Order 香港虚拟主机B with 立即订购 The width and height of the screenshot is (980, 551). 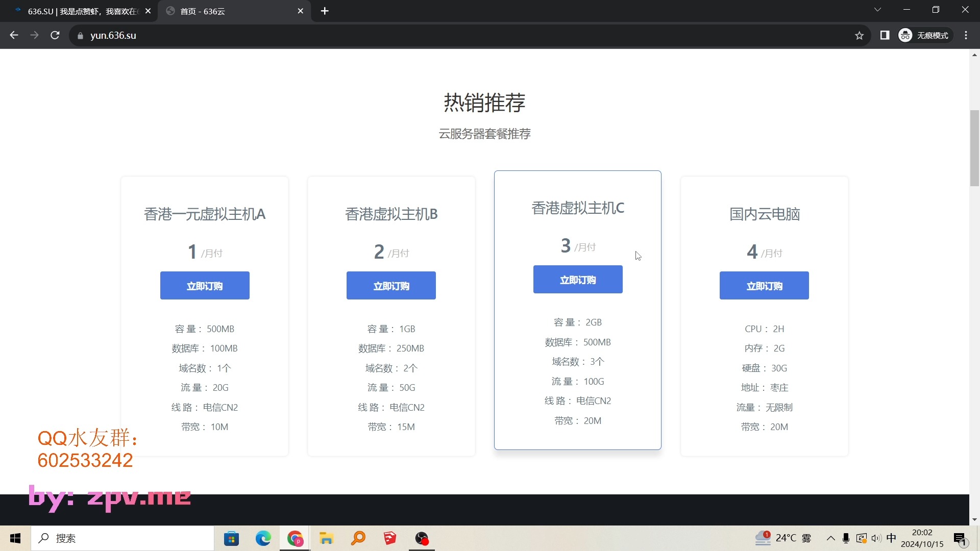[391, 286]
